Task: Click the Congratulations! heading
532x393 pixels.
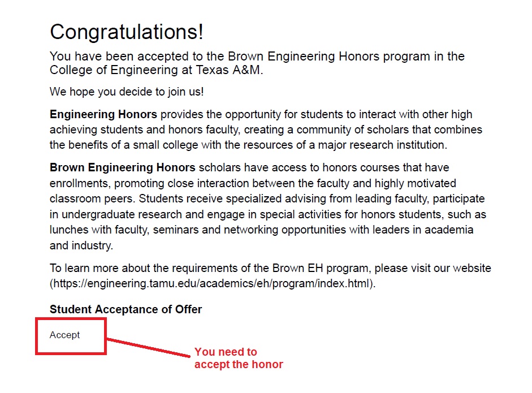Action: click(x=126, y=32)
